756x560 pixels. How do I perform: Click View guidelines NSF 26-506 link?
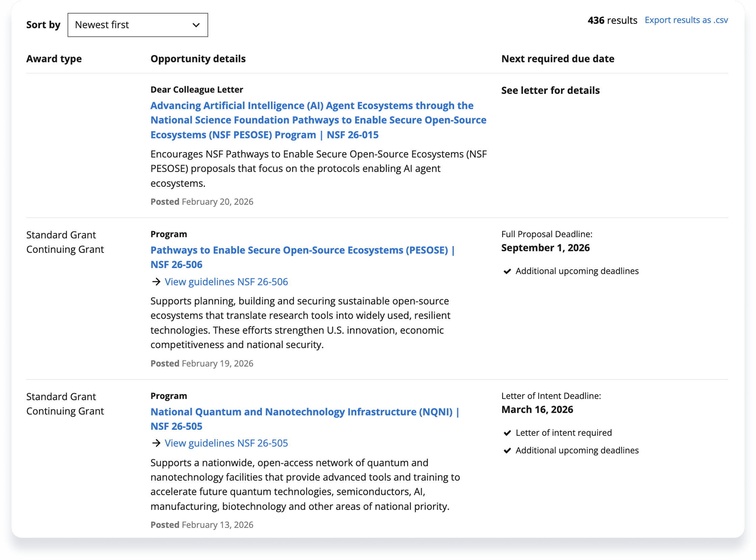tap(226, 282)
